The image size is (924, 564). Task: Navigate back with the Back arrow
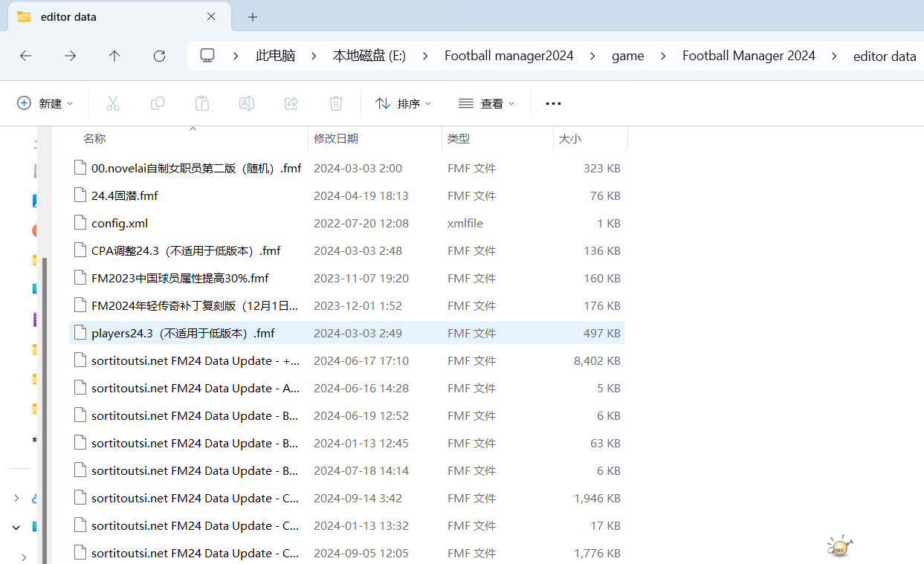(x=25, y=56)
